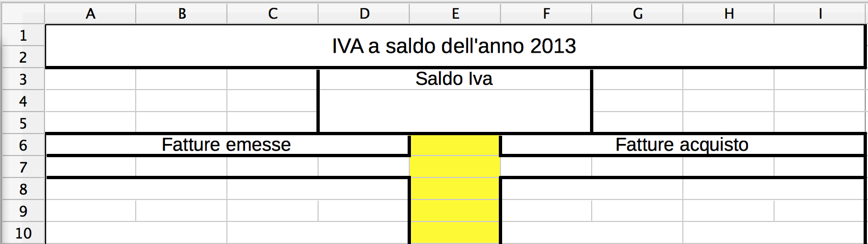The image size is (868, 244).
Task: Select column E header
Action: 455,14
